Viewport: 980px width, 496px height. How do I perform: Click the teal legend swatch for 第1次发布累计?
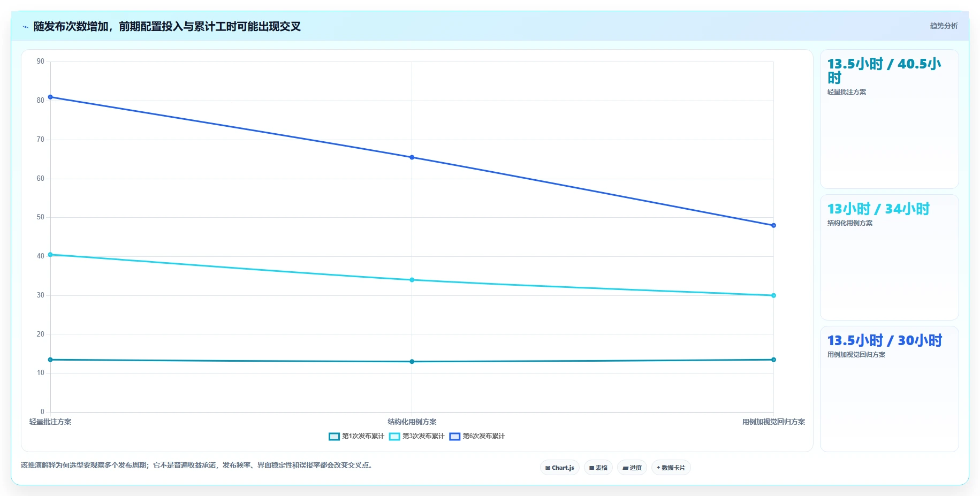[334, 436]
